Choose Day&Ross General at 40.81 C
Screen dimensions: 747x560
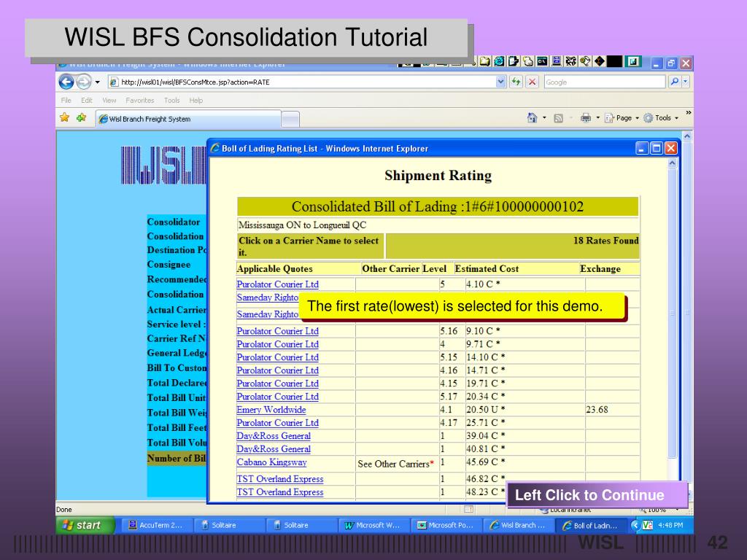click(x=274, y=449)
